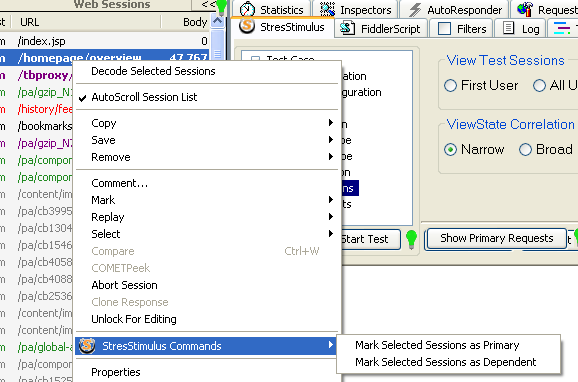Choose Mark Selected Sessions as Dependent
This screenshot has height=382, width=578.
coord(446,362)
